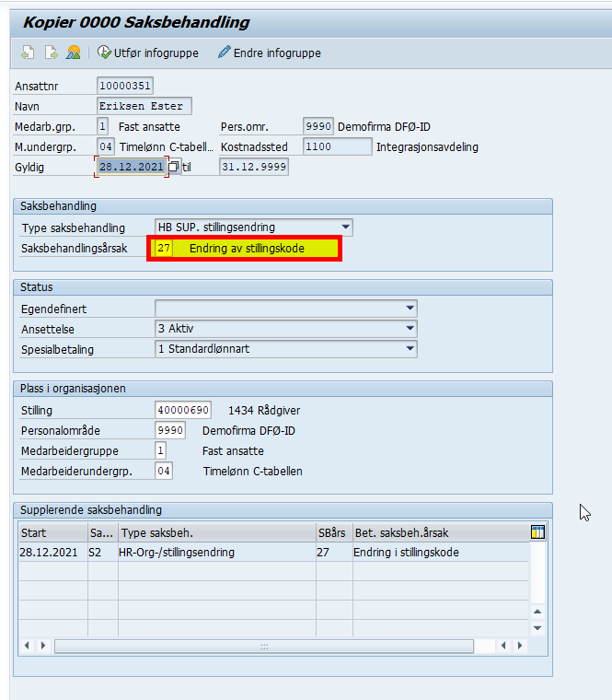Click the Start column header
612x700 pixels.
(x=53, y=532)
